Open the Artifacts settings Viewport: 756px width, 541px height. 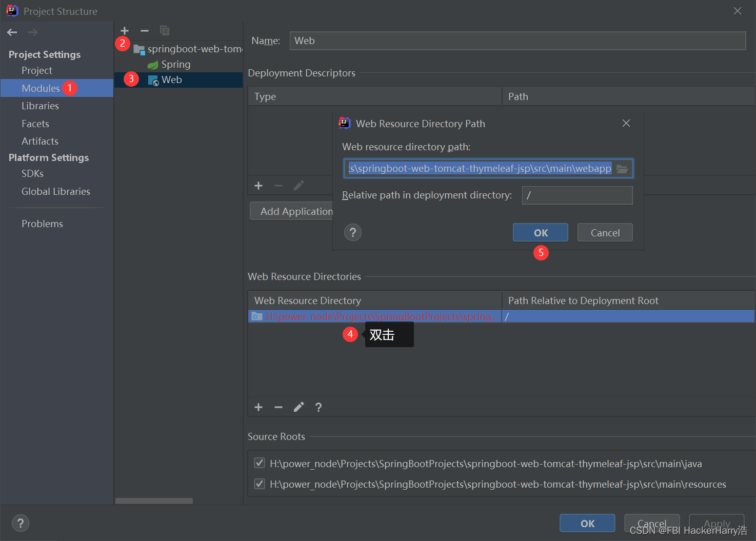pyautogui.click(x=40, y=141)
